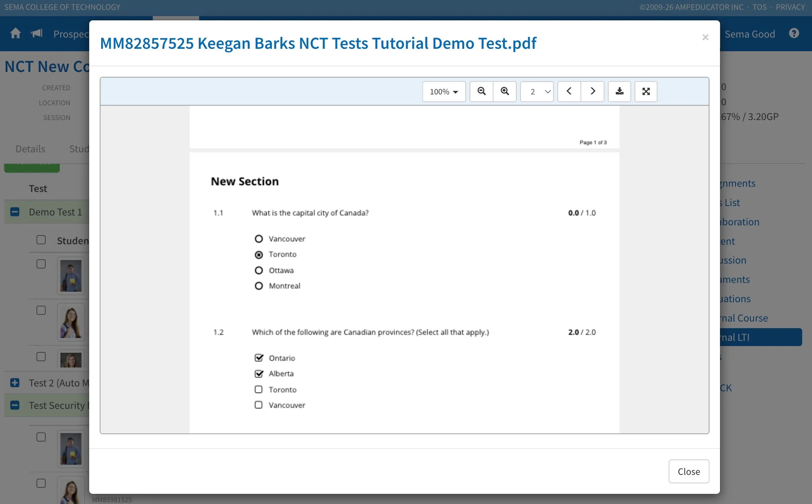The height and width of the screenshot is (504, 812).
Task: Collapse the Test Security row
Action: [15, 405]
